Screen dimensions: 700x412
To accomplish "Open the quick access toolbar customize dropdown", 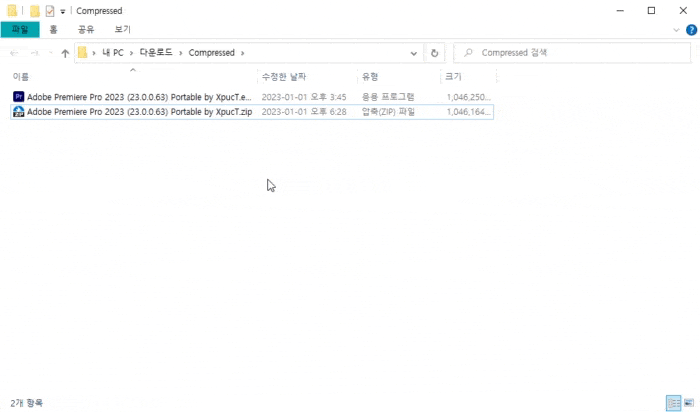I will coord(62,11).
